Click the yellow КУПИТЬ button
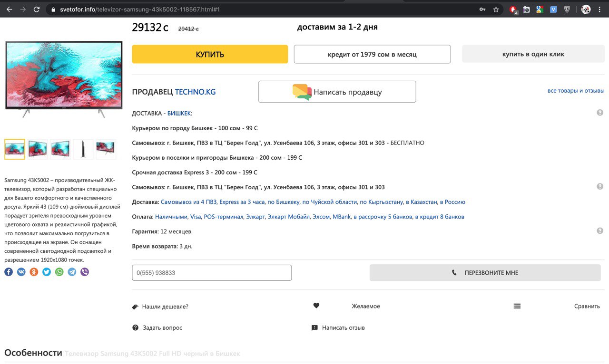Image resolution: width=609 pixels, height=364 pixels. click(x=210, y=54)
